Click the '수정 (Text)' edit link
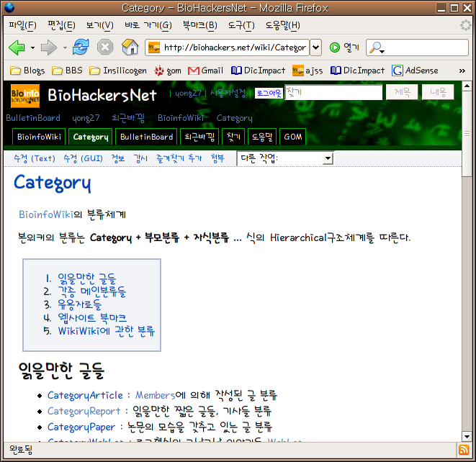Screen dimensions: 476x462 (x=34, y=158)
